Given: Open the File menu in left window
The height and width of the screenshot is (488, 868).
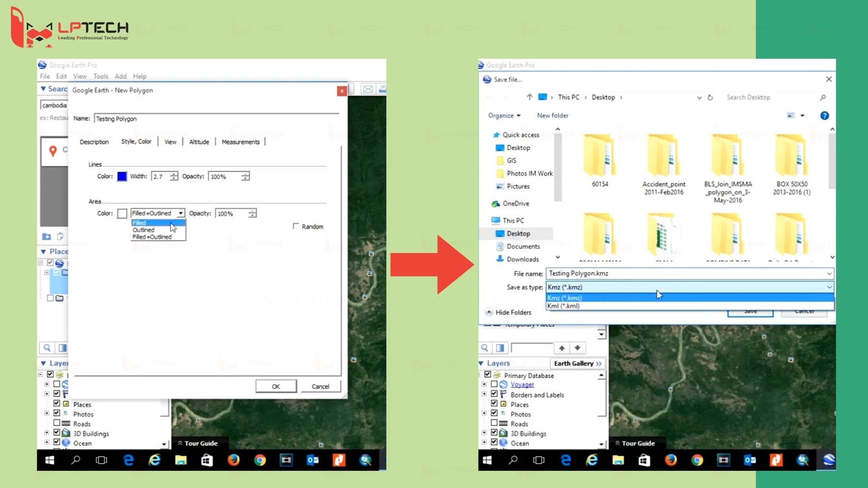Looking at the screenshot, I should click(x=45, y=76).
